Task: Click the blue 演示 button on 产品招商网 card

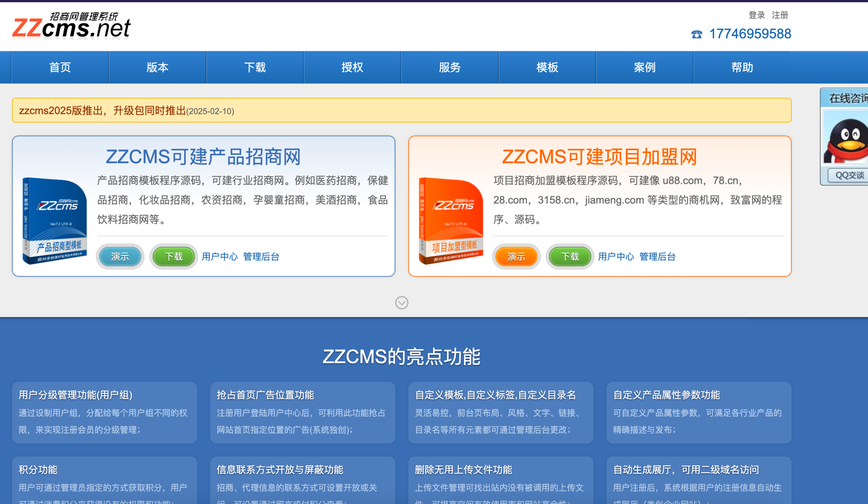Action: 120,257
